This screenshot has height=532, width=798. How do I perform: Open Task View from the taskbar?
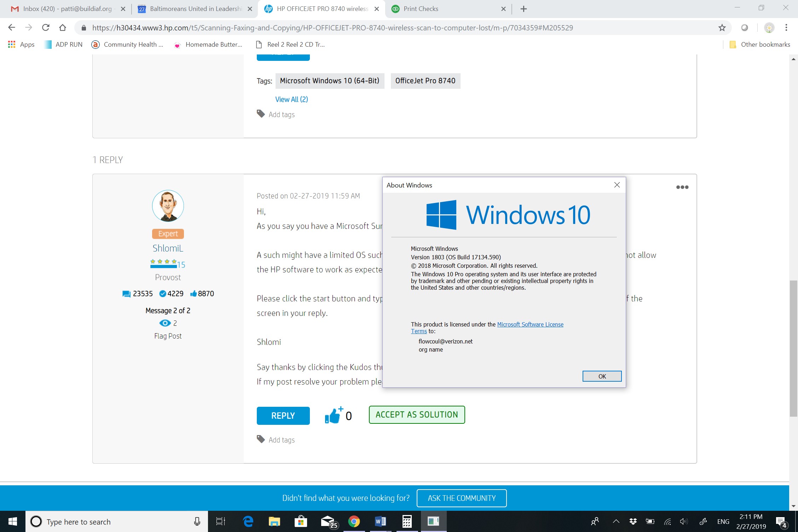click(220, 522)
